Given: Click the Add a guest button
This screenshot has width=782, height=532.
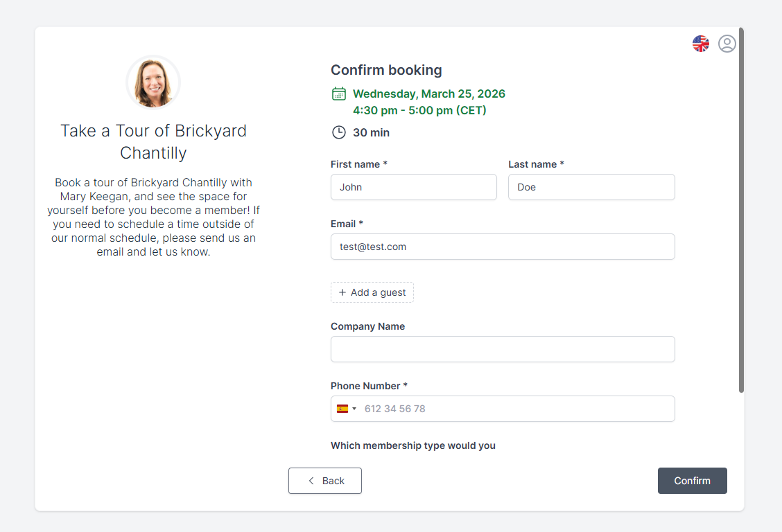Looking at the screenshot, I should (x=372, y=292).
